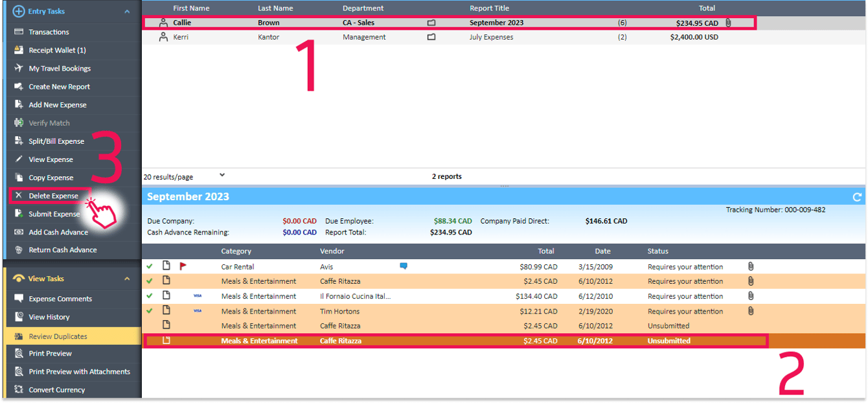Click the Tracking Number 000-009-482 text

click(775, 210)
